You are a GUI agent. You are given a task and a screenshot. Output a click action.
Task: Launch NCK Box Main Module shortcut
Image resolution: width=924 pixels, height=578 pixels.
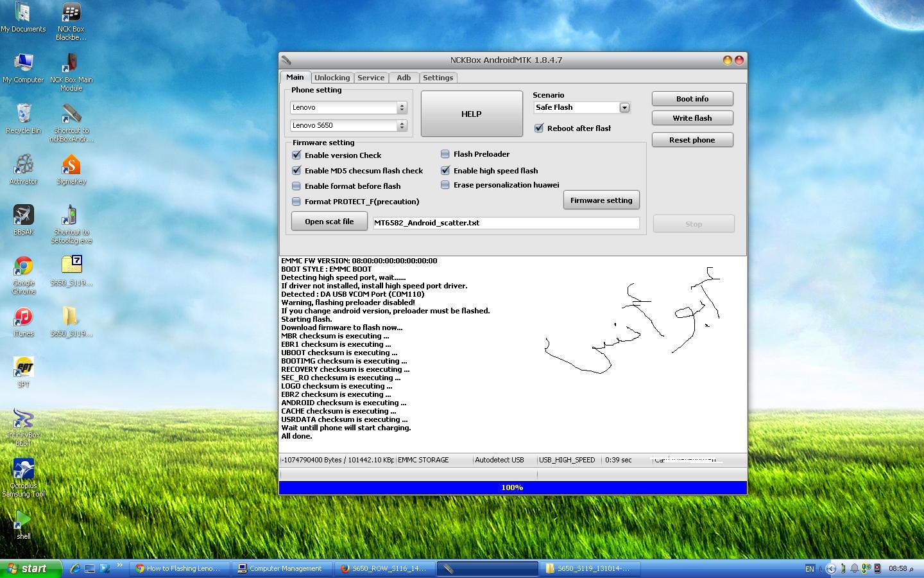pyautogui.click(x=71, y=72)
